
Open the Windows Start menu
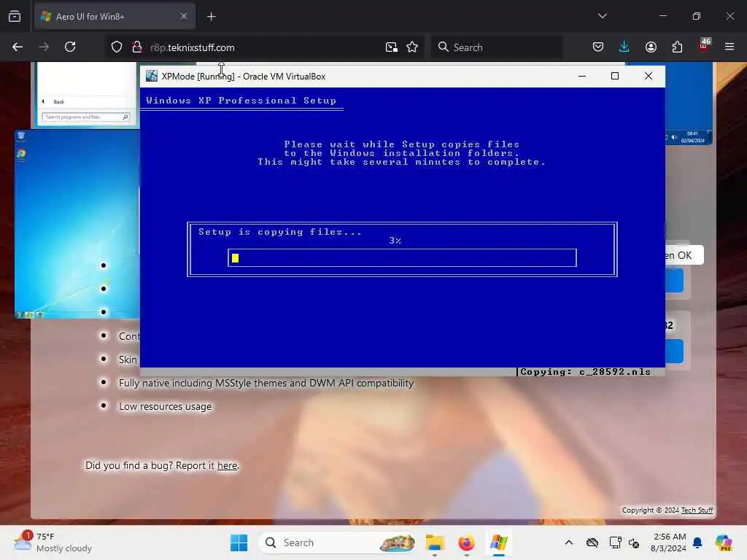click(x=239, y=542)
